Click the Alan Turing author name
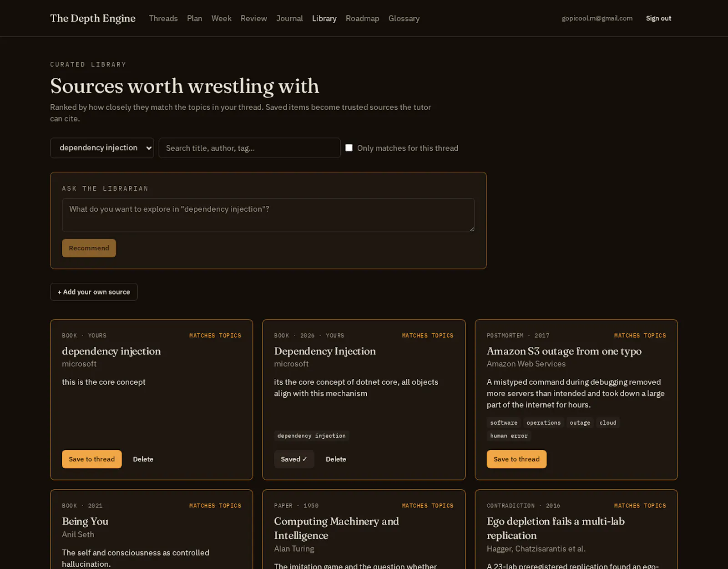 tap(294, 549)
